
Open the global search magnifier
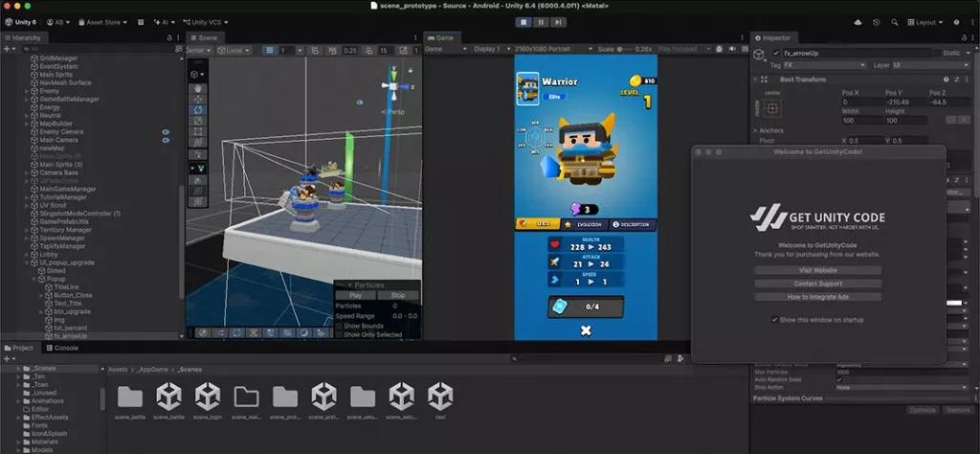pos(895,23)
